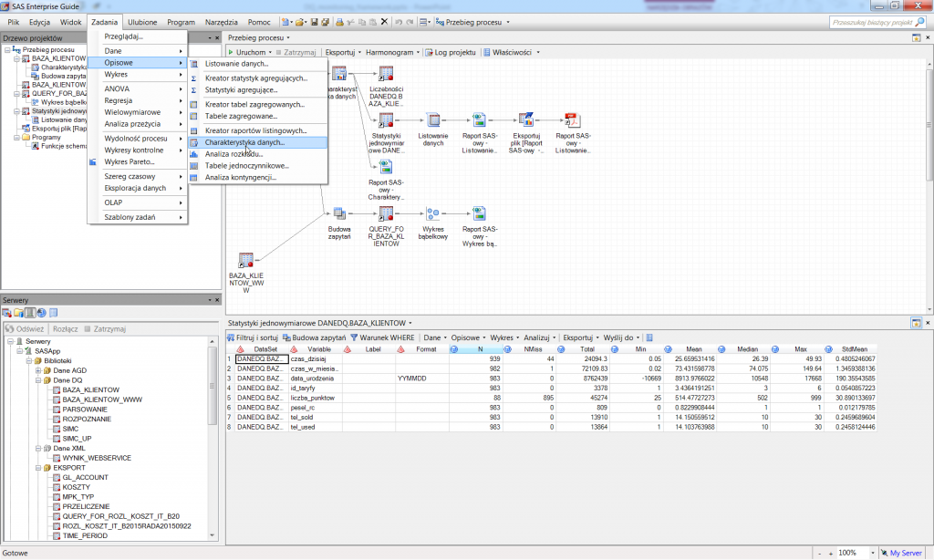Select the BAZA_KLIENTOW_WWW node in process flow

246,273
